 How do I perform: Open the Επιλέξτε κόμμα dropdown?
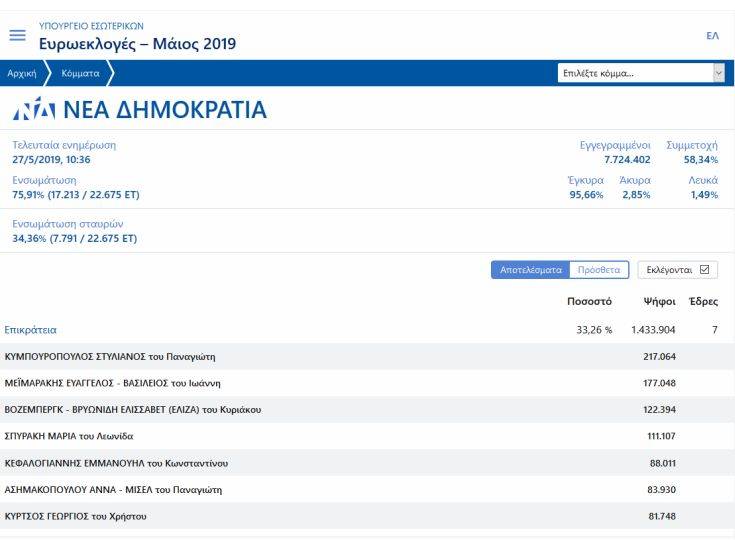[x=634, y=73]
